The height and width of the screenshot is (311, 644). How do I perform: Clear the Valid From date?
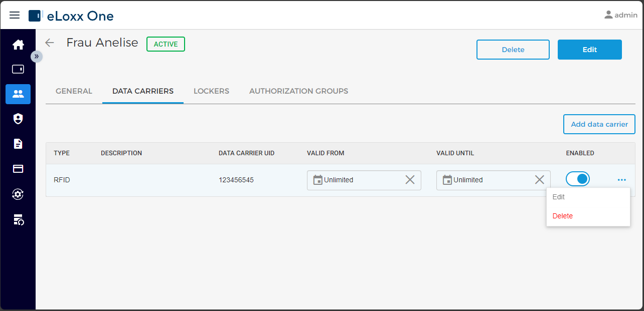pyautogui.click(x=410, y=180)
